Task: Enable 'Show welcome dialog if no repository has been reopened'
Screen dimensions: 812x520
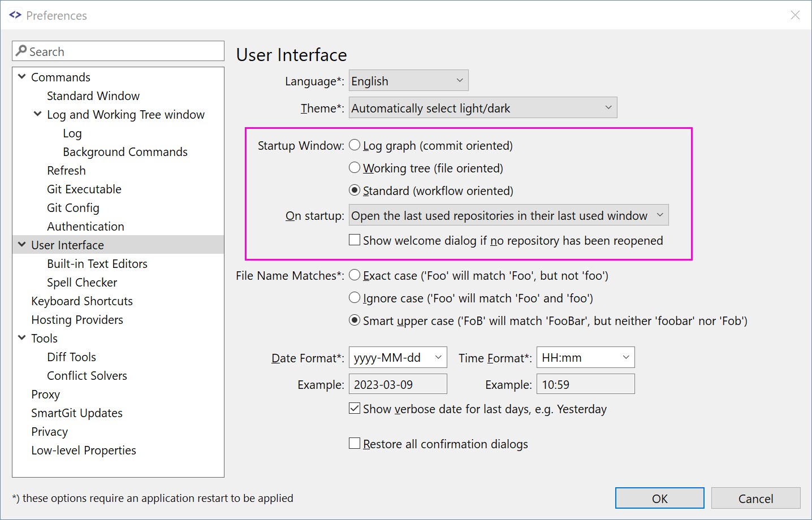Action: tap(355, 240)
